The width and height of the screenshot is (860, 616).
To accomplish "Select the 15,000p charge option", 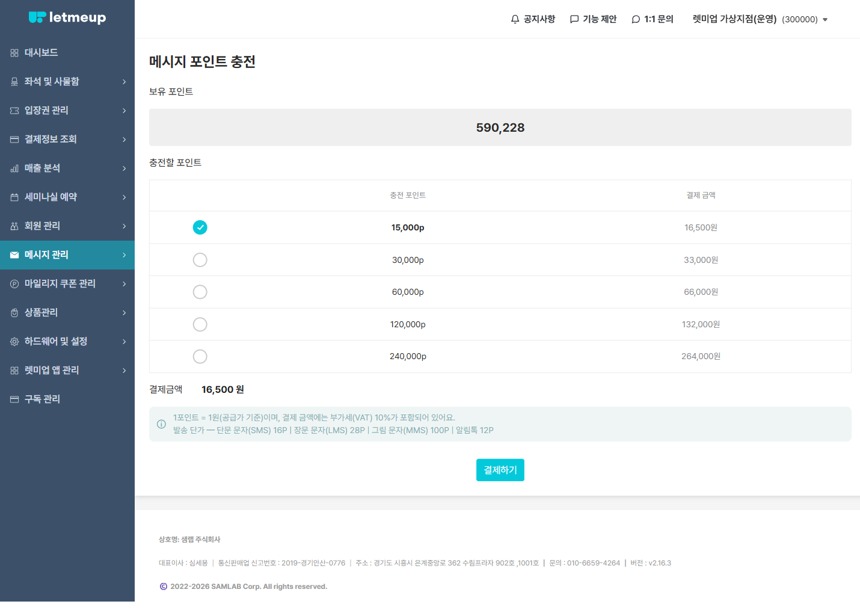I will coord(200,227).
